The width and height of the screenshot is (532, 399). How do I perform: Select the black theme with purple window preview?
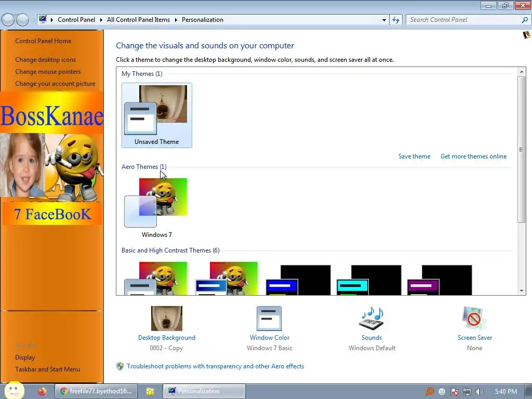(440, 280)
